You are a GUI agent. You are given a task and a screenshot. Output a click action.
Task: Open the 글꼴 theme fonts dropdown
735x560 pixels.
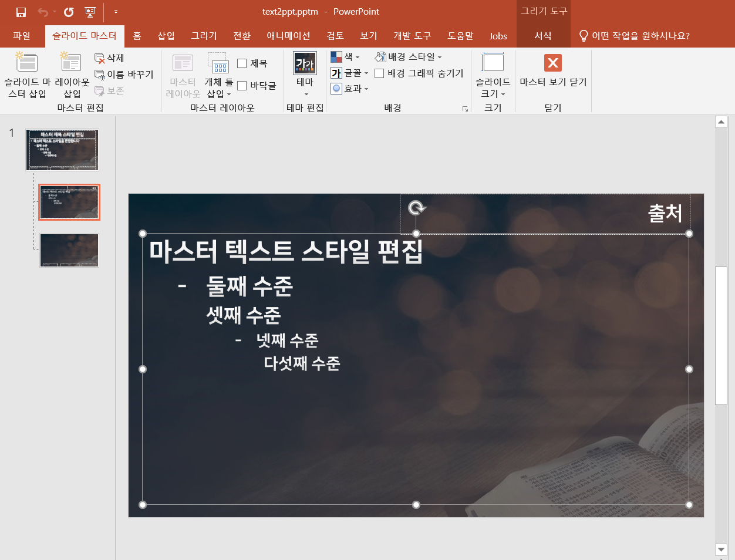click(x=350, y=73)
